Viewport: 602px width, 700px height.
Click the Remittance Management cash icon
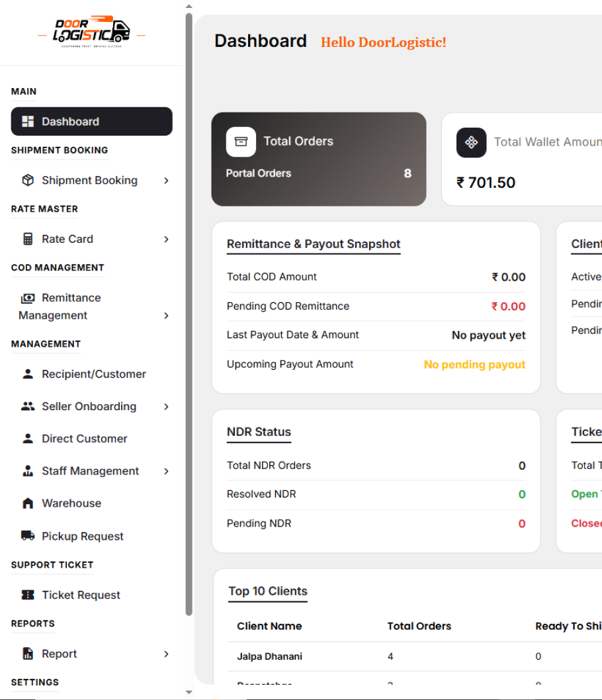tap(28, 298)
